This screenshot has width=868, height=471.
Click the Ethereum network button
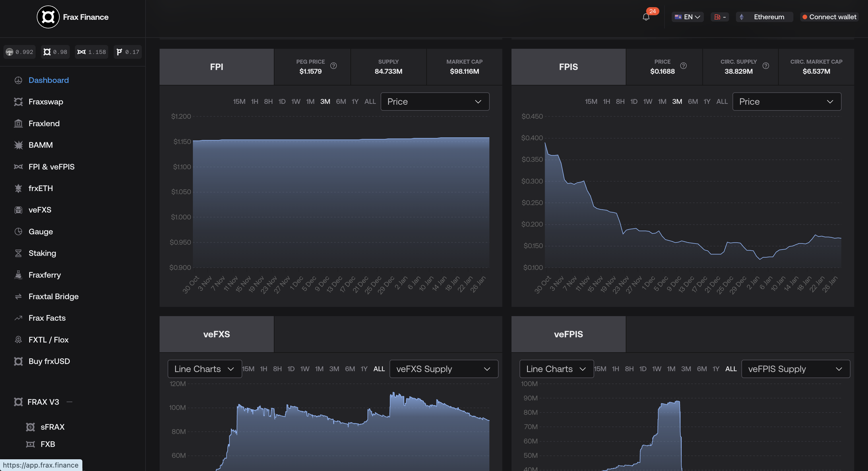[x=764, y=17]
